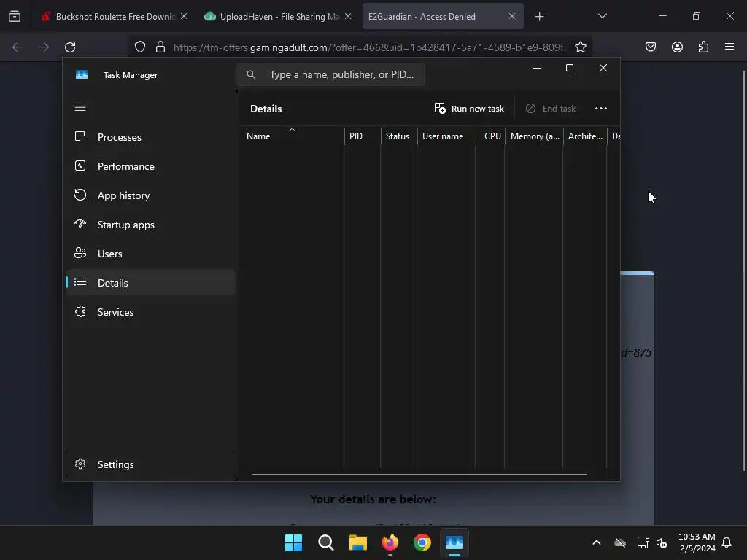Click Run new task button
Viewport: 747px width, 560px height.
coord(469,109)
